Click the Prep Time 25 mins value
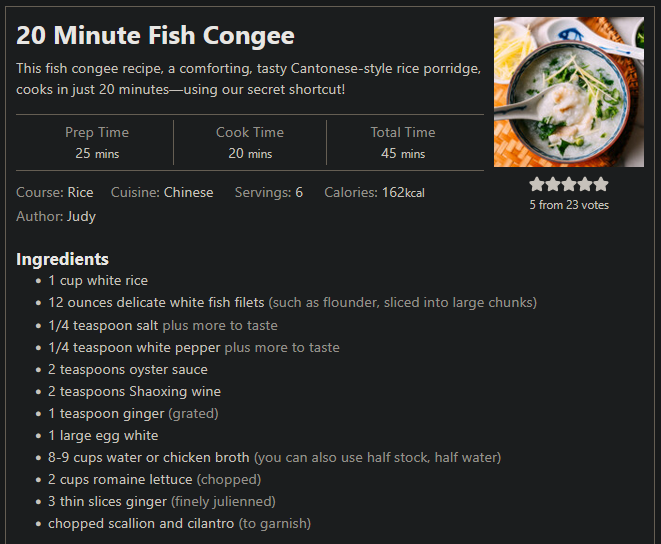661x544 pixels. tap(97, 154)
